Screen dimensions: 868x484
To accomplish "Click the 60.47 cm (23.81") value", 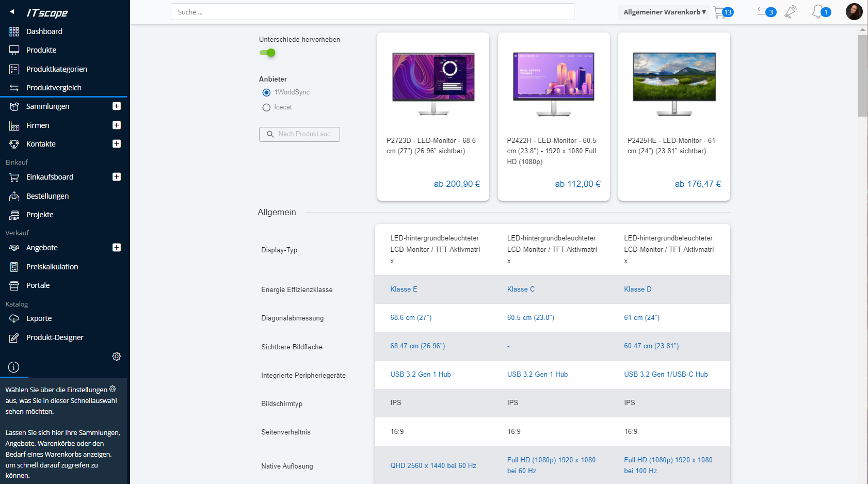I will coord(651,346).
